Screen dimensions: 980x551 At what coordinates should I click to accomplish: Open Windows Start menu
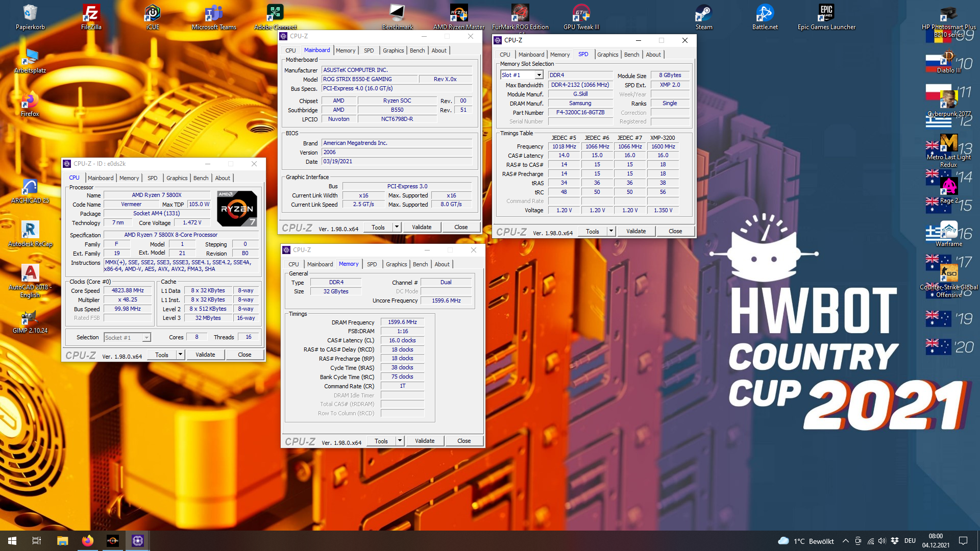pyautogui.click(x=12, y=541)
